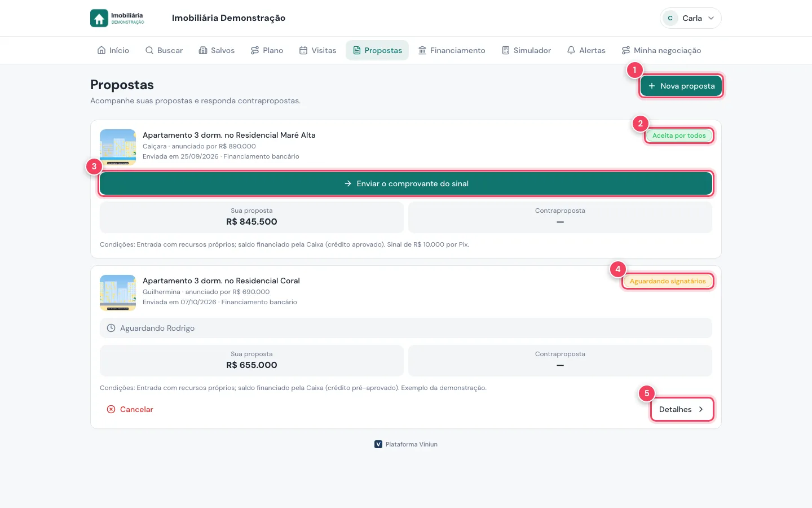Open Detalhes for the Residencial Coral proposal

pos(682,409)
